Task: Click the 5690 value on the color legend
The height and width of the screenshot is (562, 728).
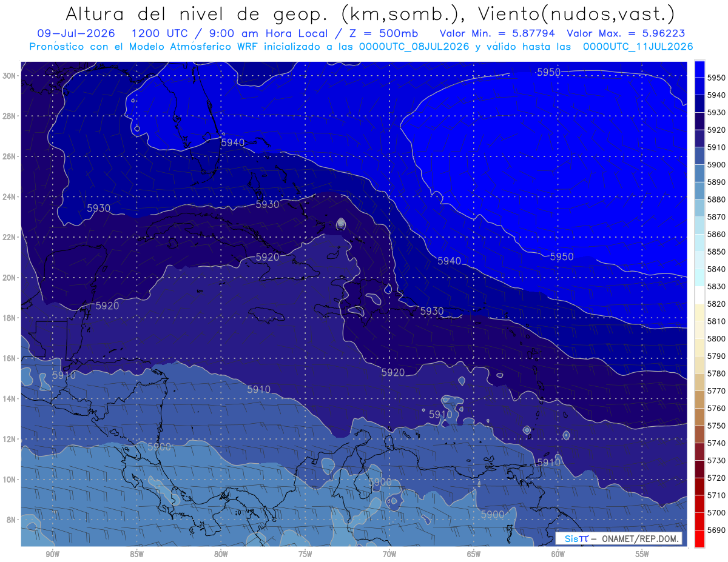Action: pyautogui.click(x=716, y=530)
